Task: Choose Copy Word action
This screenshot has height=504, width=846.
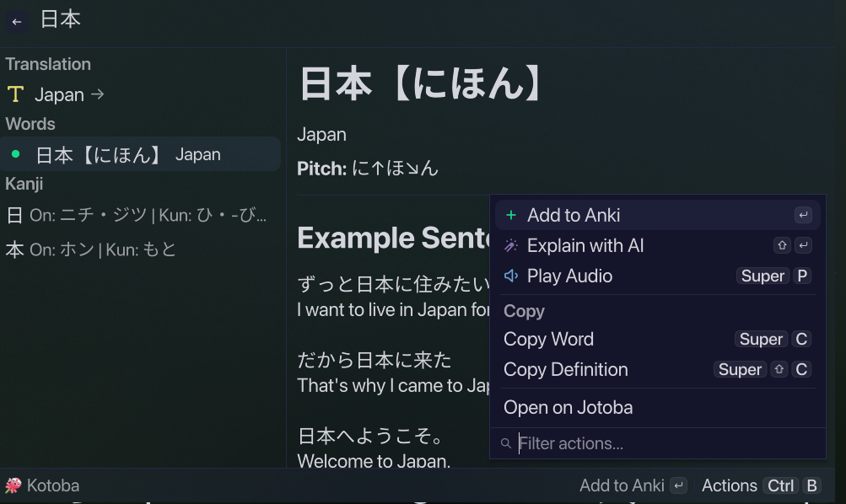Action: 658,339
